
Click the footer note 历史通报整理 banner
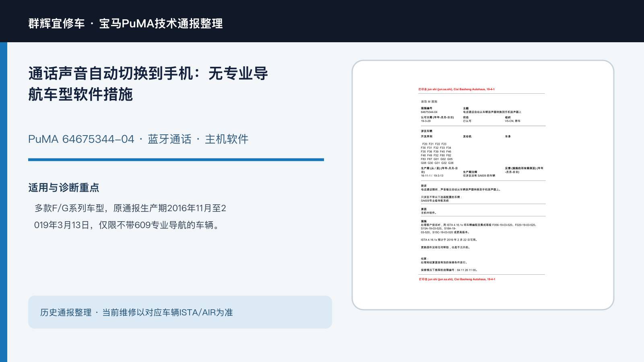point(180,312)
